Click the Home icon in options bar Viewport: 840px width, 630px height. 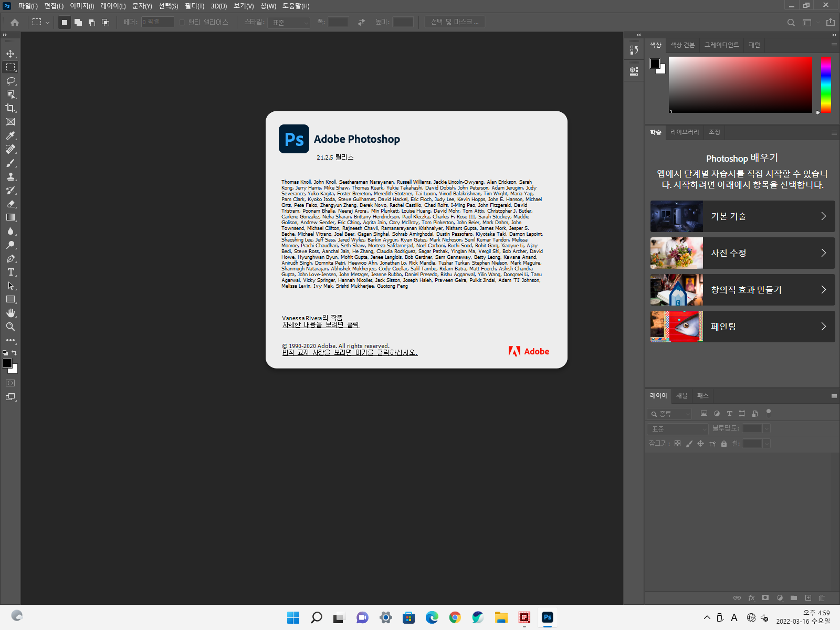(x=15, y=23)
